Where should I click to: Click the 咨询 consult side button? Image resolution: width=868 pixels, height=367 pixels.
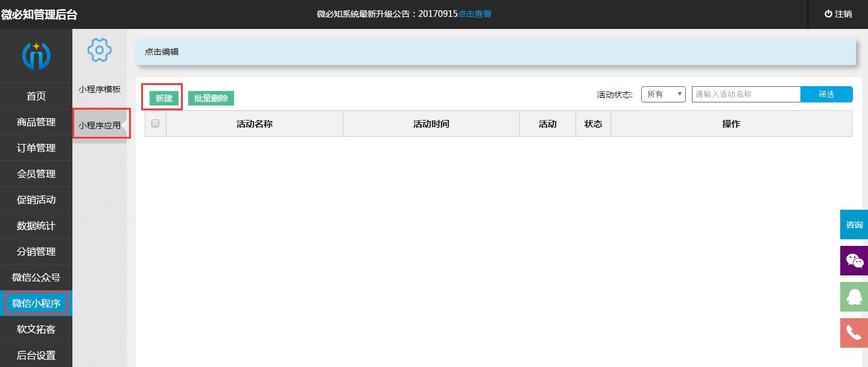854,225
